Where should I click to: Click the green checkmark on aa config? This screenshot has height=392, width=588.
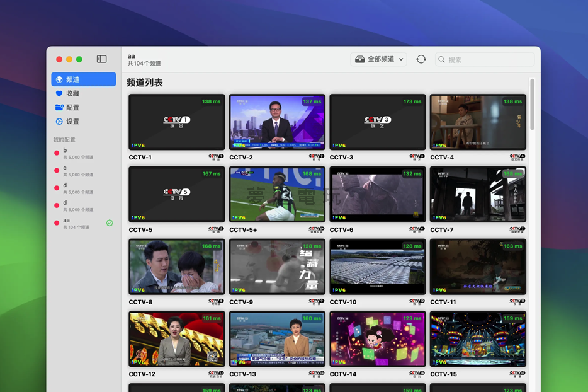click(110, 223)
